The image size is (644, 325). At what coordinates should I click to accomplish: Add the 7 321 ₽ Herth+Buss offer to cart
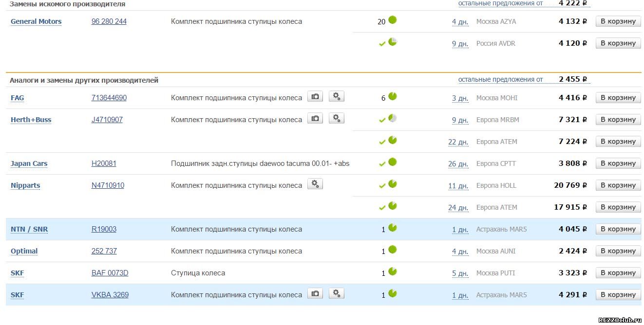click(x=618, y=119)
